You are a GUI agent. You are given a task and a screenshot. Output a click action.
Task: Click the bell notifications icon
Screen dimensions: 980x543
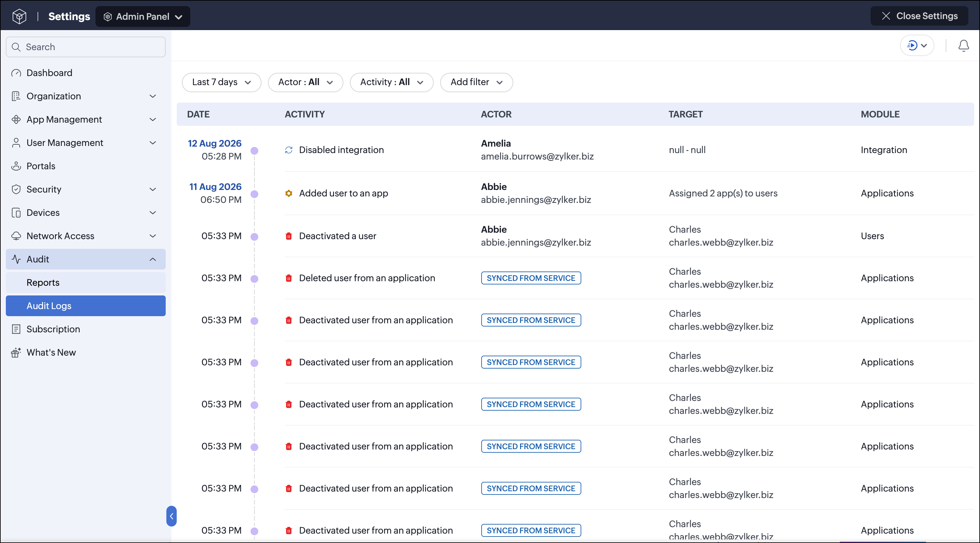tap(963, 46)
